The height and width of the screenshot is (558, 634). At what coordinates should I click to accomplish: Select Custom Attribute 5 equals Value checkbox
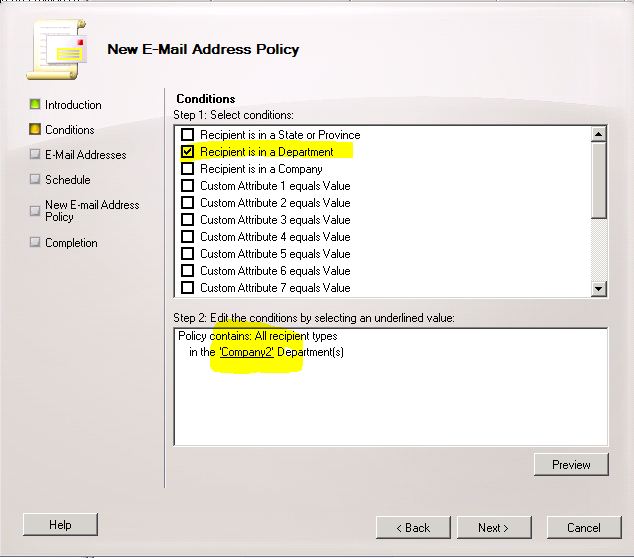point(187,254)
